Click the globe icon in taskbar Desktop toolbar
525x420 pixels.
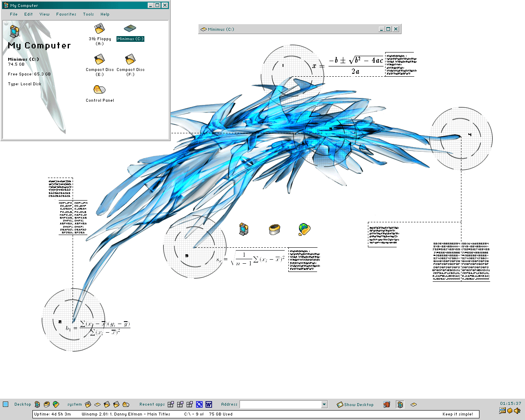click(x=56, y=404)
